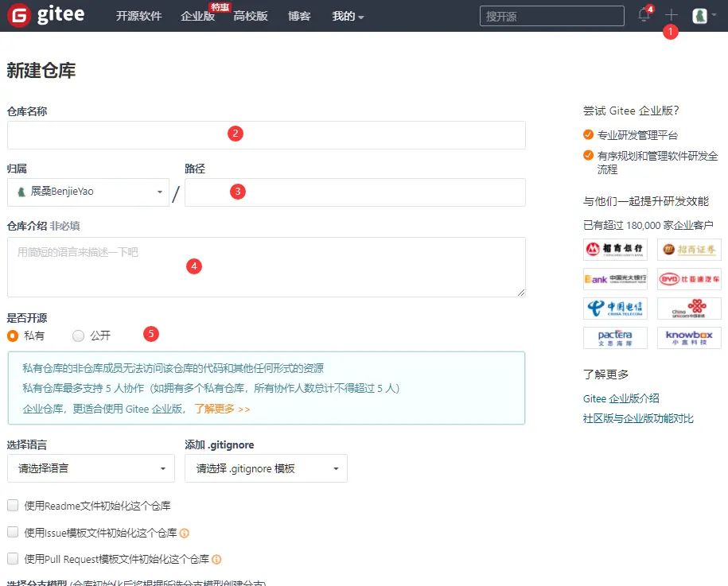Click the plus icon to create new
The height and width of the screenshot is (586, 728).
coord(672,15)
